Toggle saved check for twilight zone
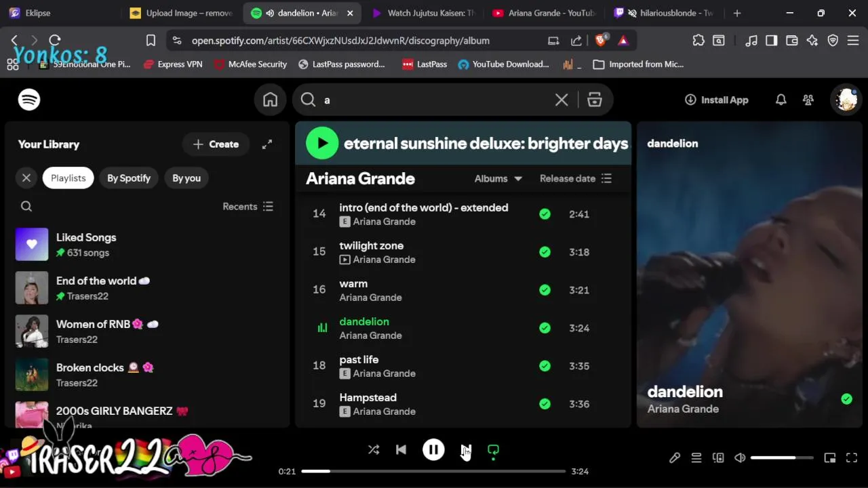The height and width of the screenshot is (488, 868). tap(545, 252)
